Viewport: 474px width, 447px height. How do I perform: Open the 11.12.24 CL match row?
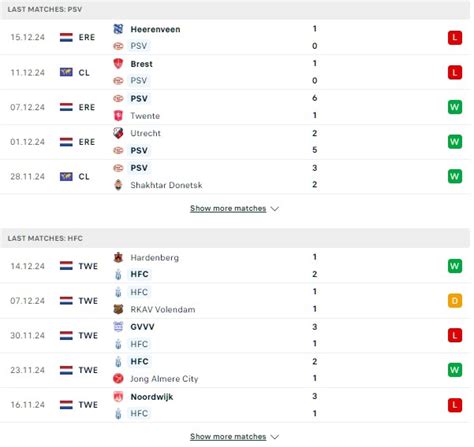[236, 72]
